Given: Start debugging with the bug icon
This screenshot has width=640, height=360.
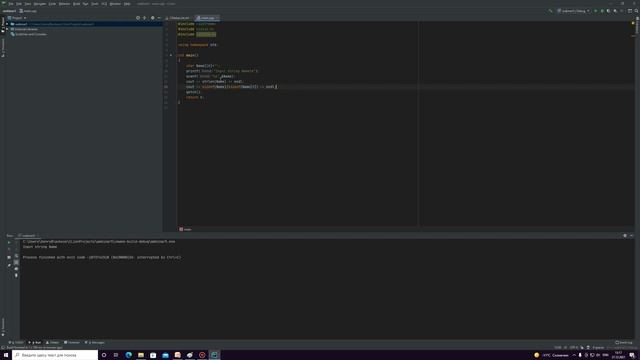Looking at the screenshot, I should coord(602,11).
